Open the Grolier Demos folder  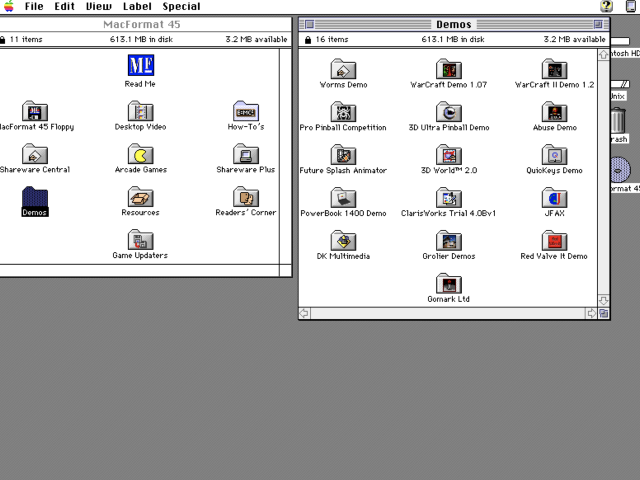[x=449, y=240]
